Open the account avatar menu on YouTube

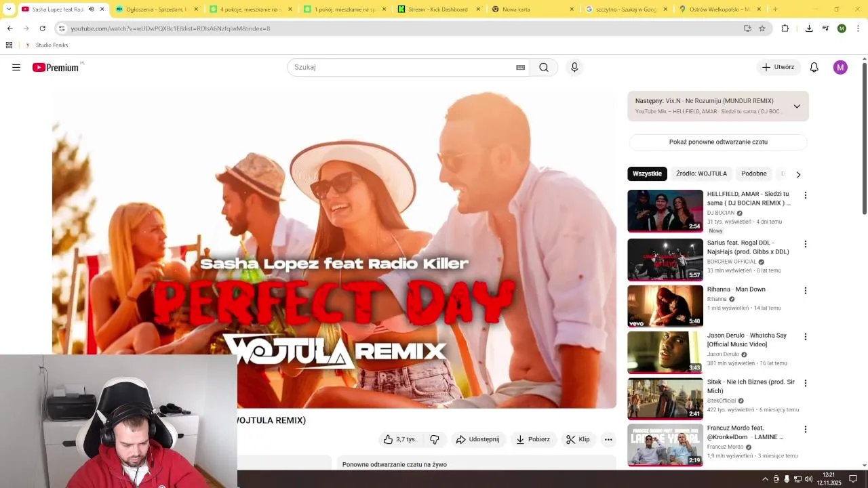840,67
